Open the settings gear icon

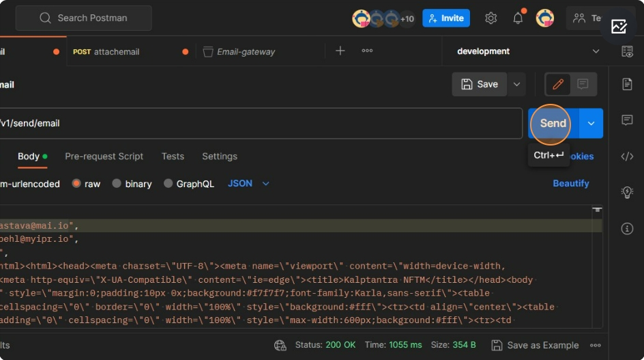tap(491, 18)
